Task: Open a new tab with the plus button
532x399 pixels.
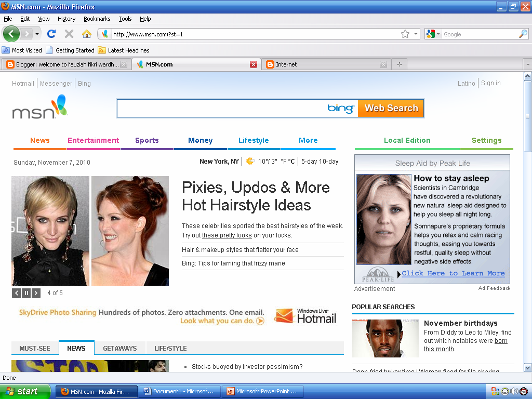Action: click(400, 64)
